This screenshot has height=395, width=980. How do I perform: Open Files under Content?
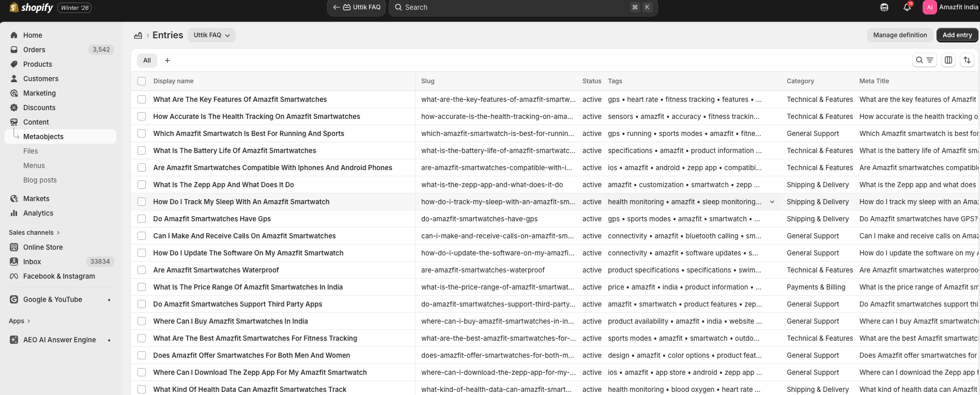(x=30, y=151)
